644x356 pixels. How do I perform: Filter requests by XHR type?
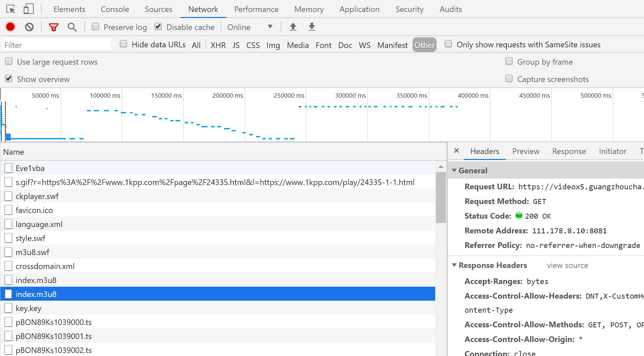218,45
